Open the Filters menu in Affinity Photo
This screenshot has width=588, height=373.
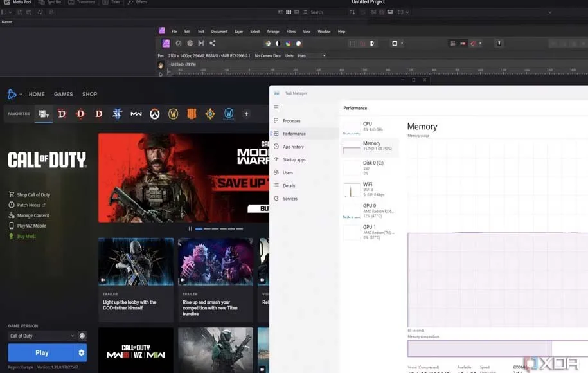pos(291,32)
